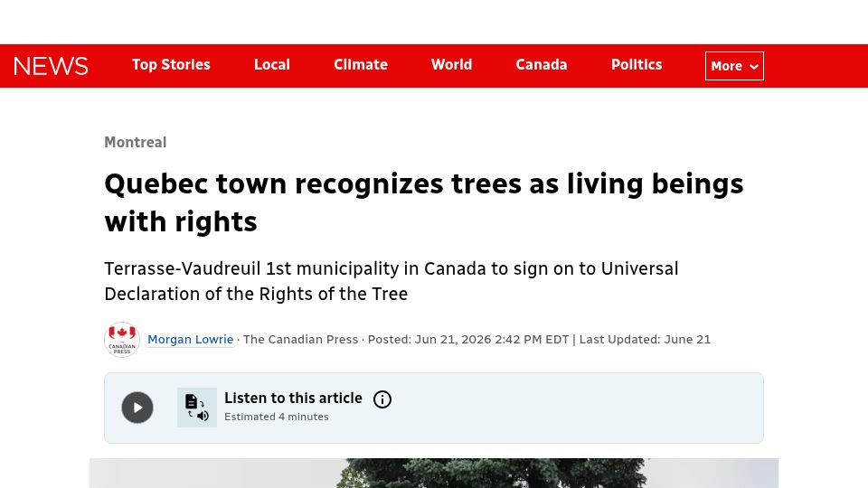Image resolution: width=868 pixels, height=488 pixels.
Task: Click the NEWS logo
Action: coord(51,66)
